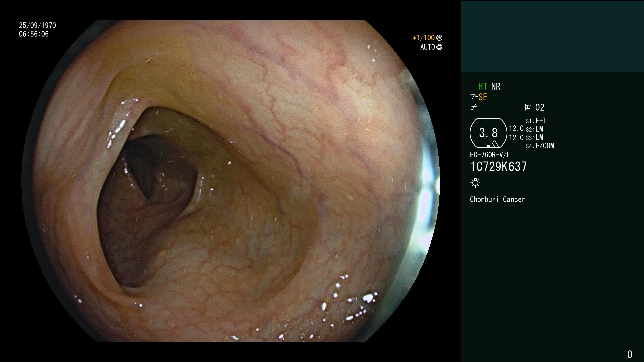The image size is (644, 362).
Task: Click the structure enhancement curve icon beside SE
Action: point(474,97)
